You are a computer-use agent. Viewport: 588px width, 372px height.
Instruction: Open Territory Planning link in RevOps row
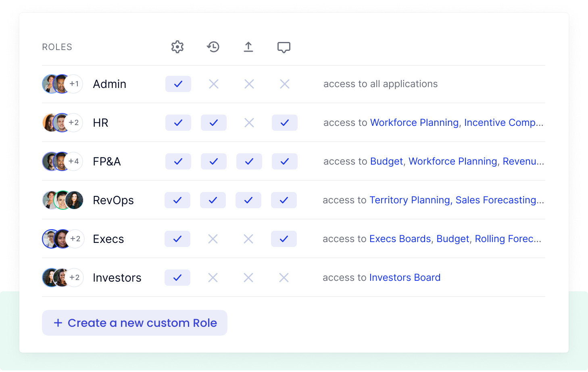point(409,200)
